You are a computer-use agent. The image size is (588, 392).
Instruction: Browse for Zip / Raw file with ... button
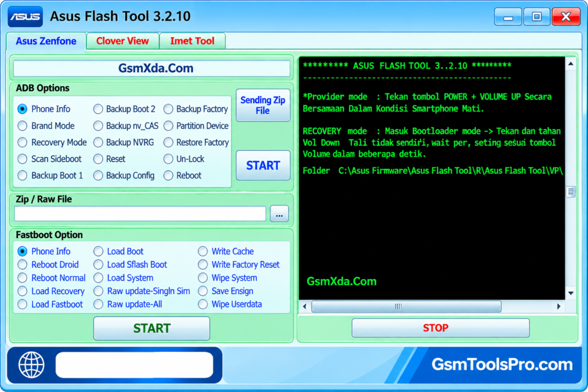point(280,214)
